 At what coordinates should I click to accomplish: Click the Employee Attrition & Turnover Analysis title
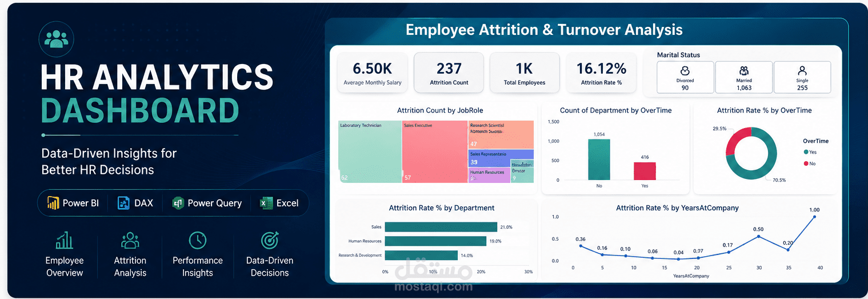tap(544, 30)
